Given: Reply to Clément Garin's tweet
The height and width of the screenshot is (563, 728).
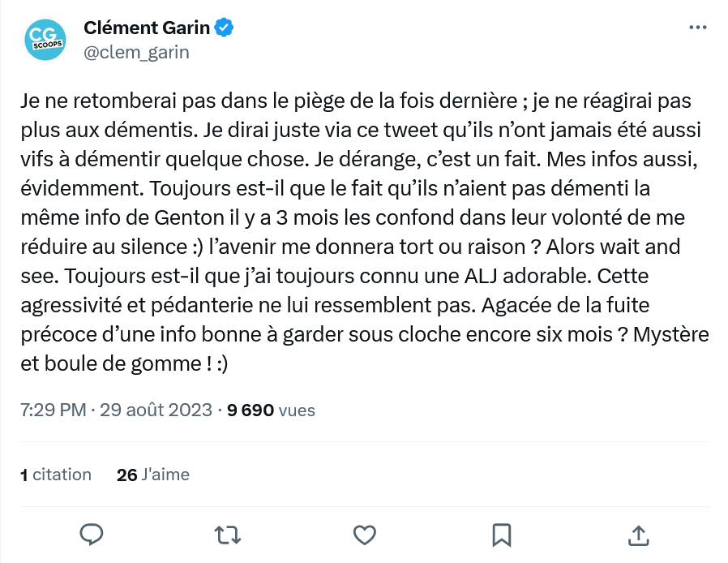Looking at the screenshot, I should [x=92, y=534].
